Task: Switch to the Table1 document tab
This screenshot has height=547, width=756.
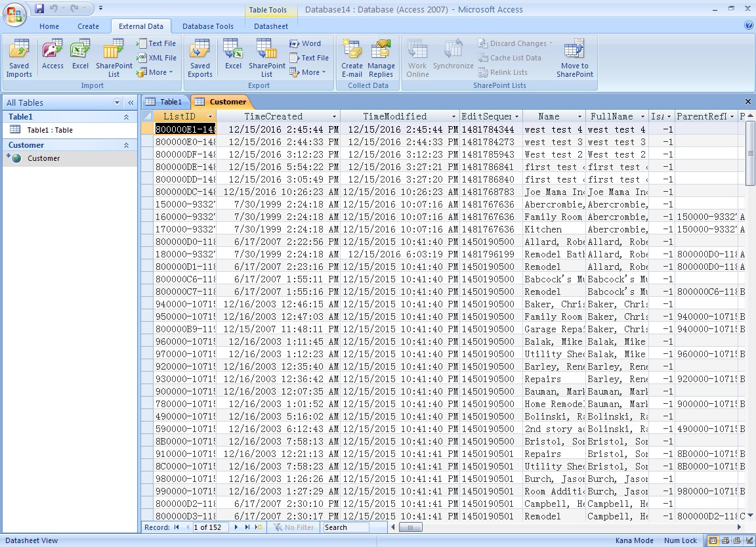Action: click(x=165, y=102)
